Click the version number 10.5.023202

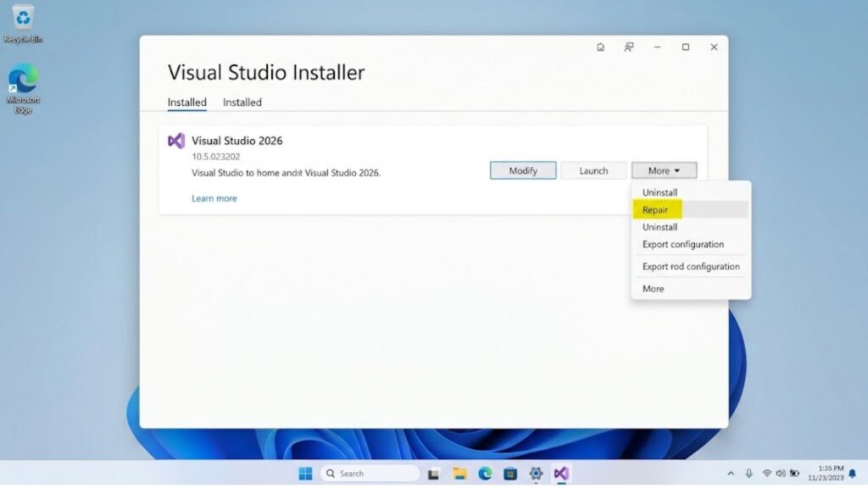click(x=216, y=157)
